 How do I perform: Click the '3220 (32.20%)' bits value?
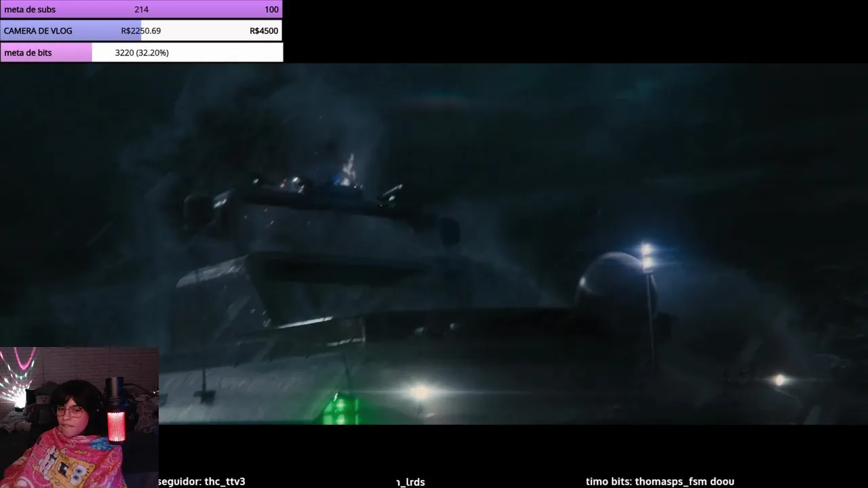[142, 53]
